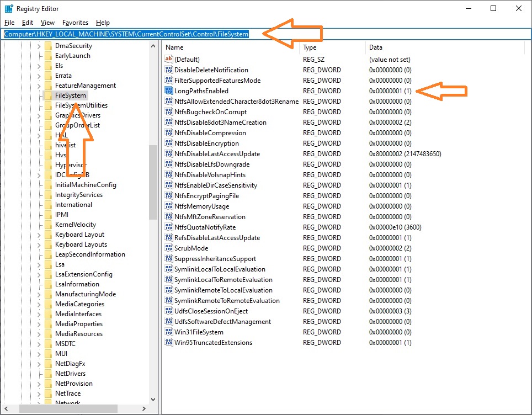Select the Win95TruncatedExtensions value name
532x415 pixels.
point(213,342)
